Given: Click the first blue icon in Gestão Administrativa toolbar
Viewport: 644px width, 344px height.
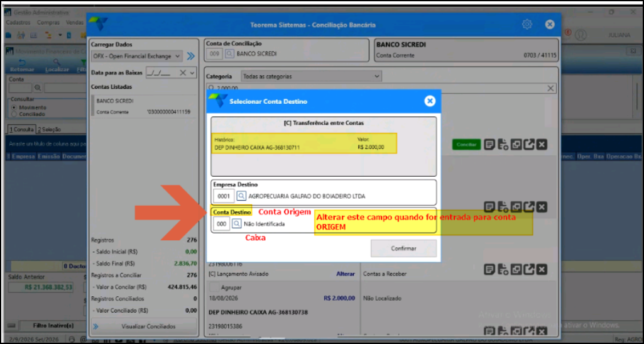Looking at the screenshot, I should [9, 35].
